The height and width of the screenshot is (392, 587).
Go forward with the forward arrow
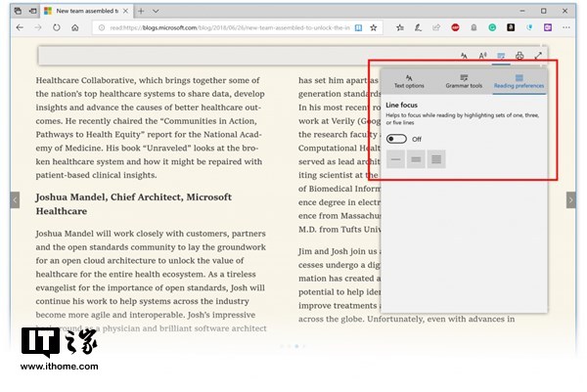tap(38, 27)
